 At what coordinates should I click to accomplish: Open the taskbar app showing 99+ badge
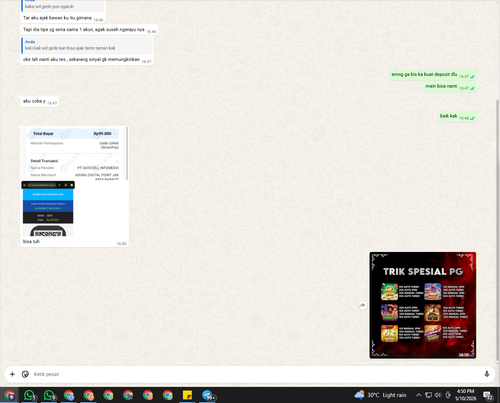[208, 395]
